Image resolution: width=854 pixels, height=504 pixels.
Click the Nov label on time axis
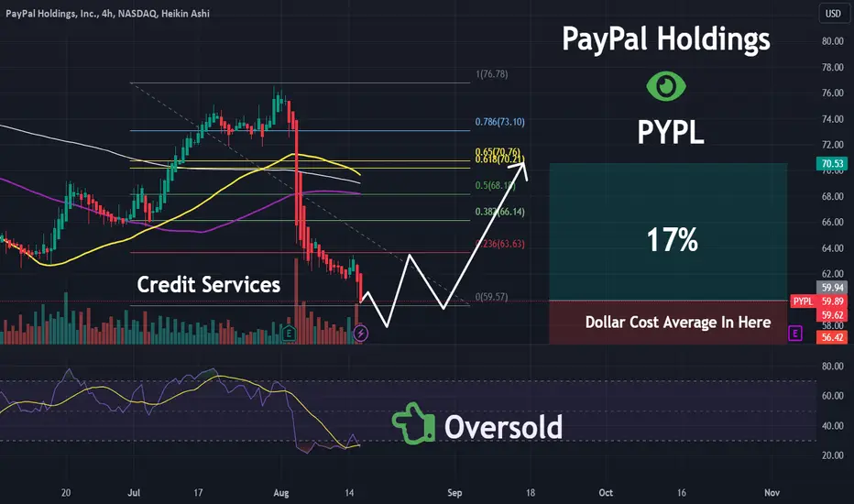pyautogui.click(x=772, y=493)
